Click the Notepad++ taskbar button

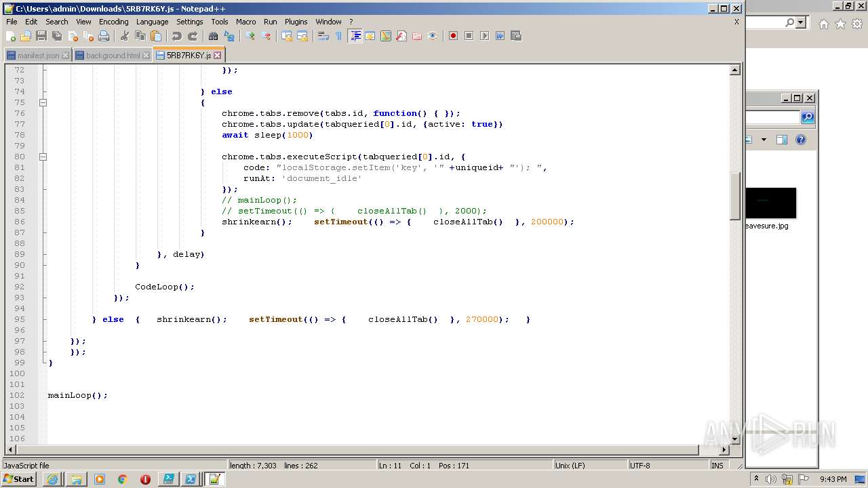(x=215, y=479)
